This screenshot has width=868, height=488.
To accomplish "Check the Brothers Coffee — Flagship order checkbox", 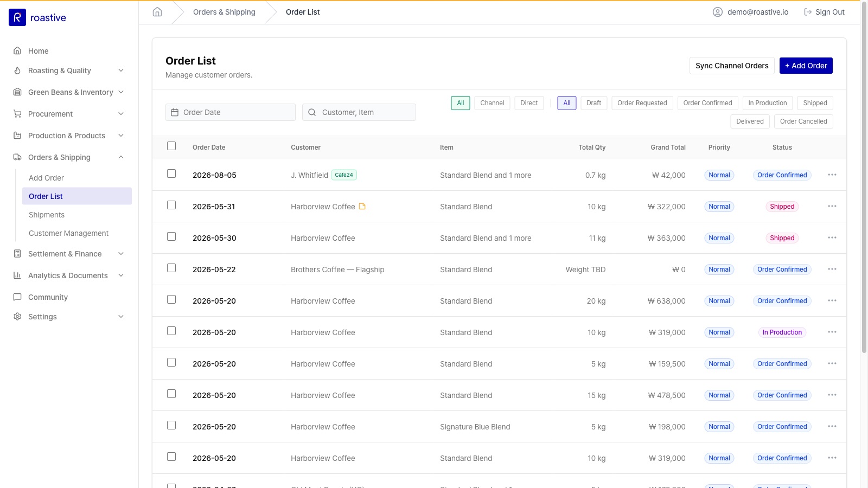I will (171, 268).
